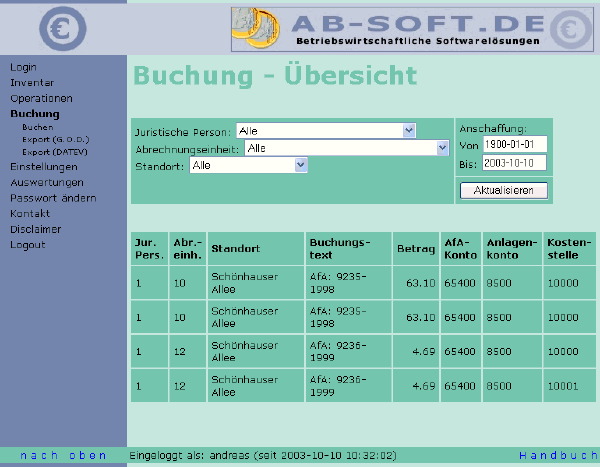Open the Abrechnungseinheit dropdown

347,148
